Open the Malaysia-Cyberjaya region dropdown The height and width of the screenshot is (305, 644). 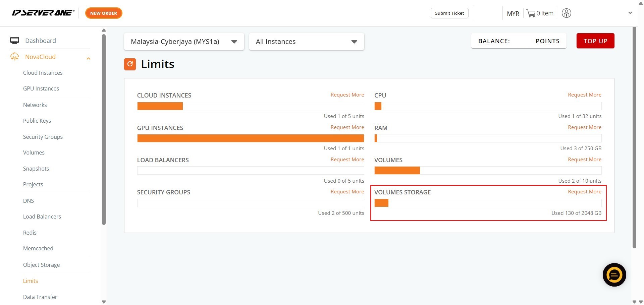tap(184, 42)
